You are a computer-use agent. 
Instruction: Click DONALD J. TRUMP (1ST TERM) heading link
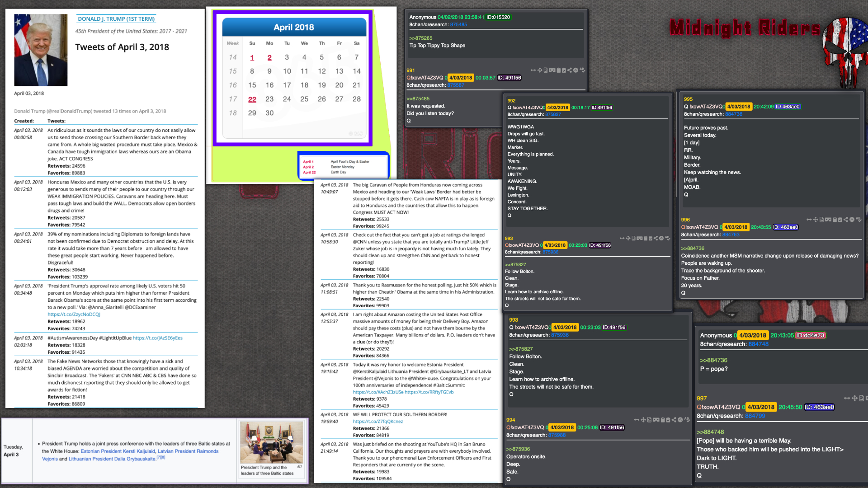(116, 19)
